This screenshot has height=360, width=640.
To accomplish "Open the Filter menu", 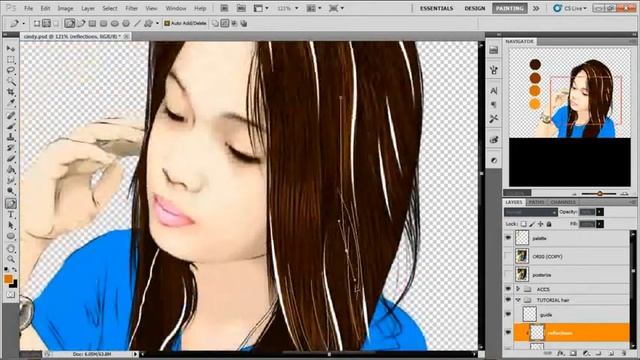I will [x=131, y=8].
